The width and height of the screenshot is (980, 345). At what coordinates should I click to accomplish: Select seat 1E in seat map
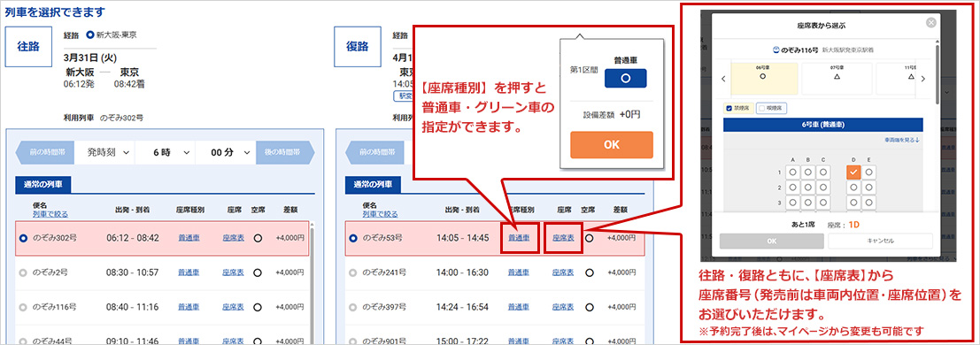(x=869, y=172)
